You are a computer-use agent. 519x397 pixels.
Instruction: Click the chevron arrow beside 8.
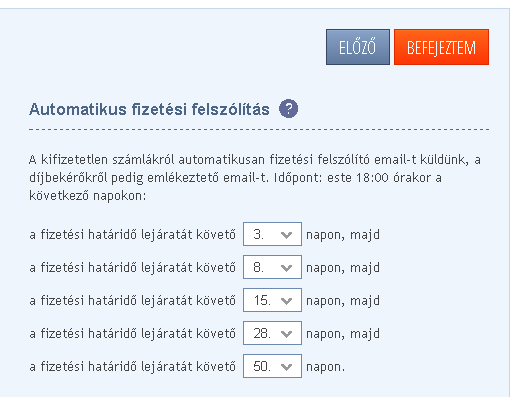coord(286,268)
